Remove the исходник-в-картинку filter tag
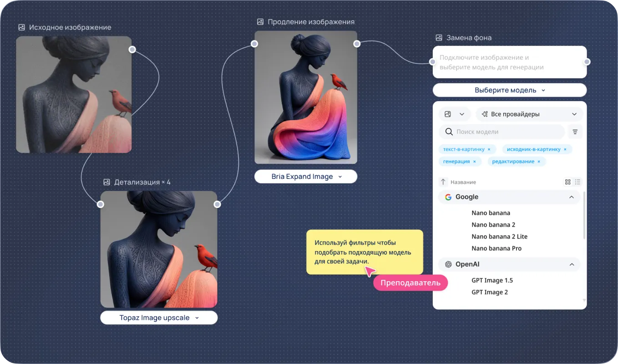 pos(565,149)
